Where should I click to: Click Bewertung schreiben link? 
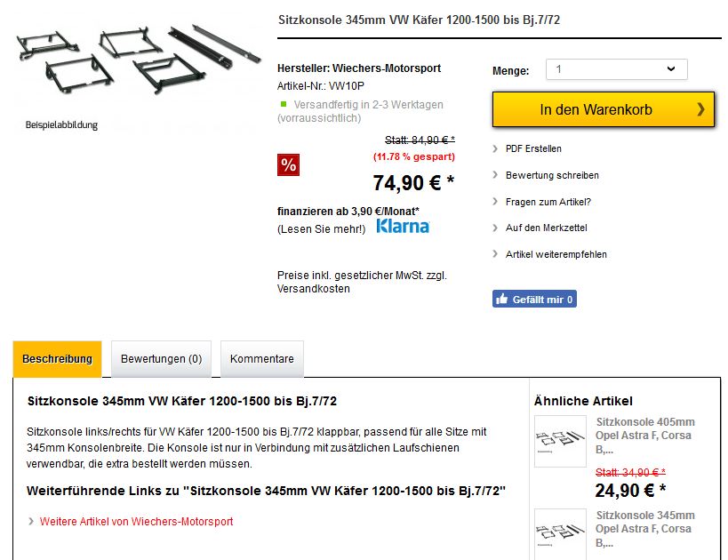click(552, 175)
